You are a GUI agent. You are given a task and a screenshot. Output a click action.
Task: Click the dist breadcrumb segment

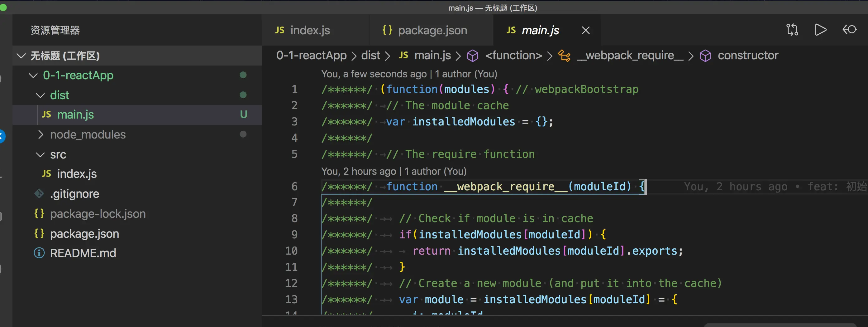(x=370, y=55)
